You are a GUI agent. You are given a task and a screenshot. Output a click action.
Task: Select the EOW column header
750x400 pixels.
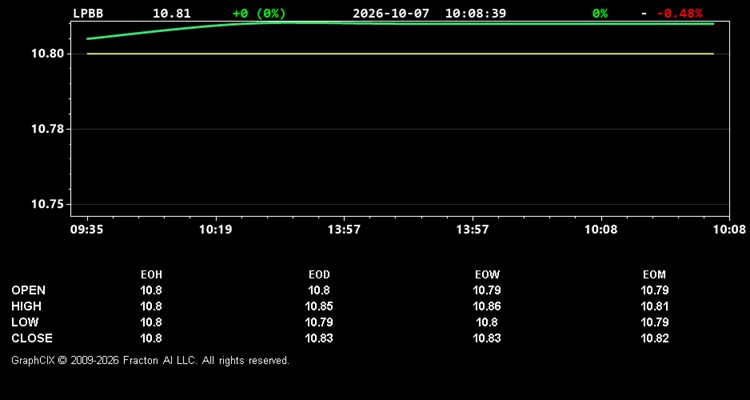click(487, 275)
